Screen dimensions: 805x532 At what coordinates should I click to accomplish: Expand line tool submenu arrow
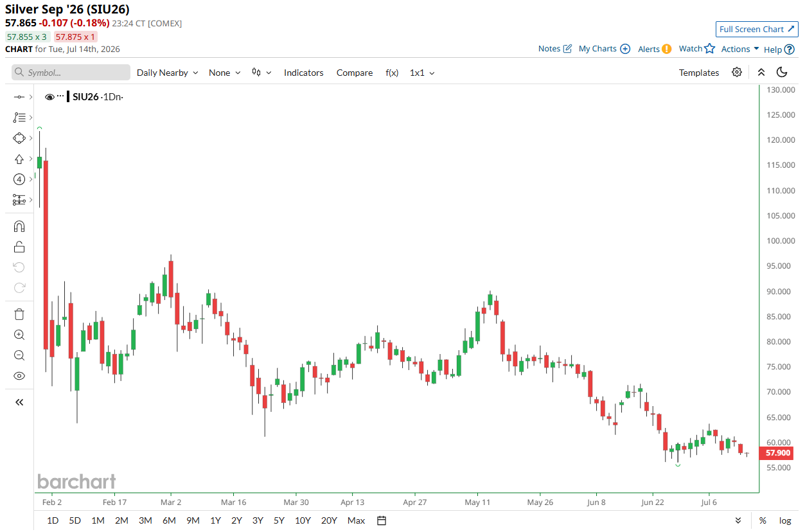[30, 97]
